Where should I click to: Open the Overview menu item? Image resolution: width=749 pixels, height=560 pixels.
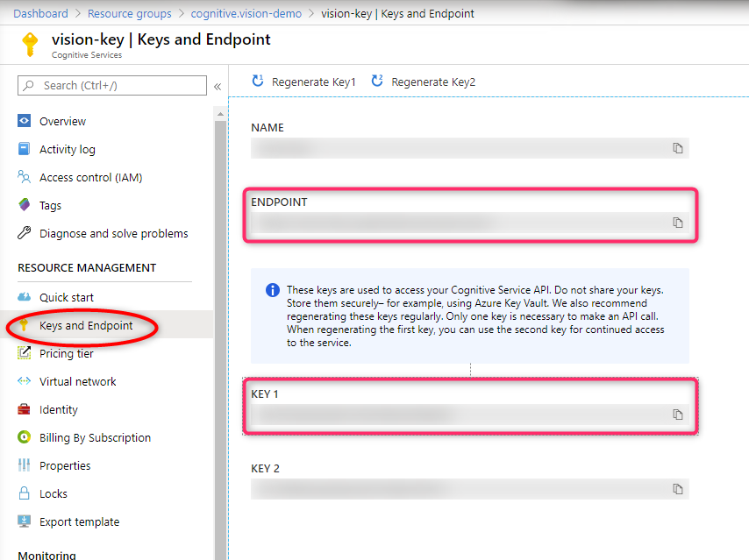pyautogui.click(x=62, y=121)
